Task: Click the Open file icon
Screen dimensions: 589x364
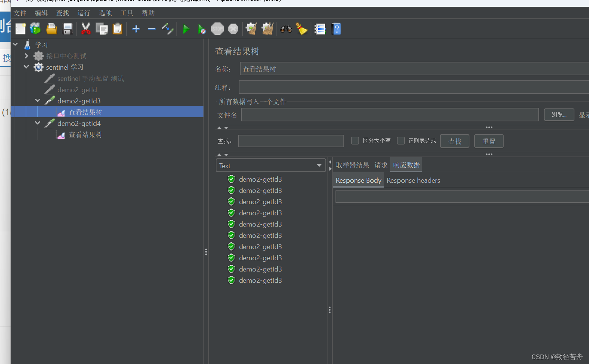Action: coord(52,29)
